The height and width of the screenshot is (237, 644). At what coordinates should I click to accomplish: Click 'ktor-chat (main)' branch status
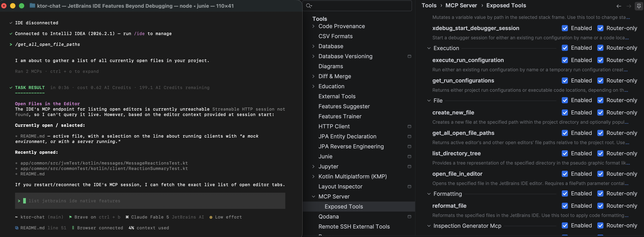tap(42, 217)
